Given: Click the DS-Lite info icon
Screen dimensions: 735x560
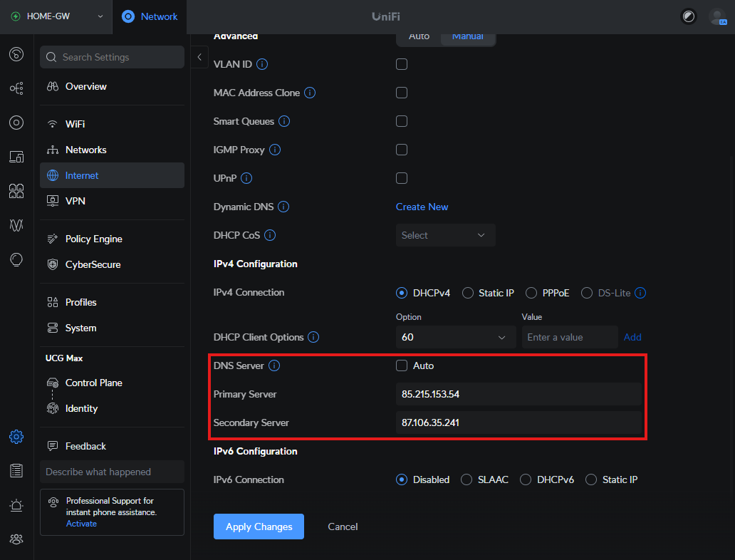Looking at the screenshot, I should (640, 293).
